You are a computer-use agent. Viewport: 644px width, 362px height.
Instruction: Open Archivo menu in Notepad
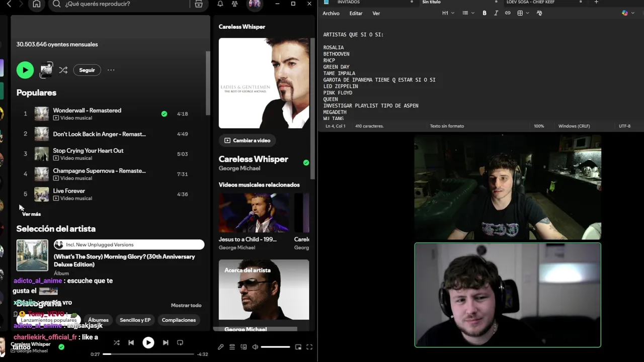click(x=331, y=14)
